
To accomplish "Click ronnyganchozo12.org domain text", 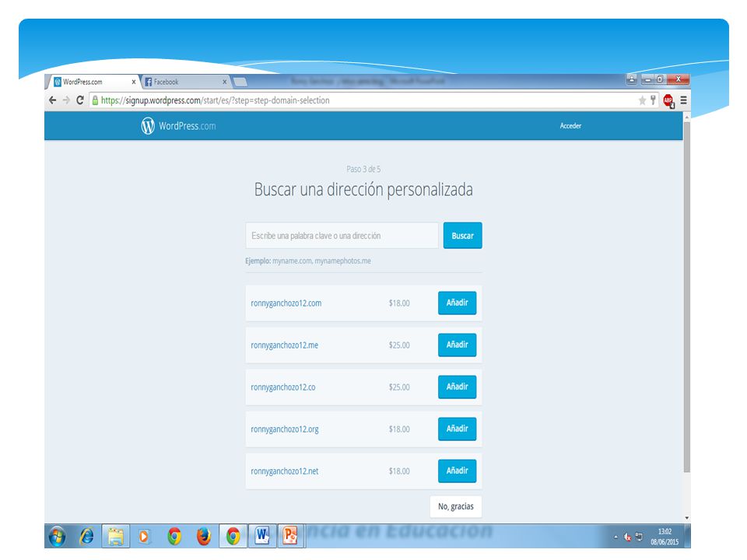I will coord(285,429).
